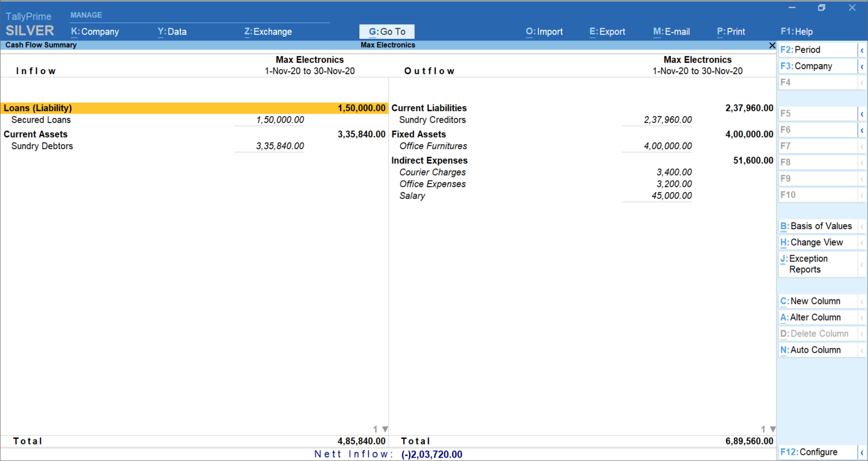Open the Z: Exchange menu

(268, 32)
